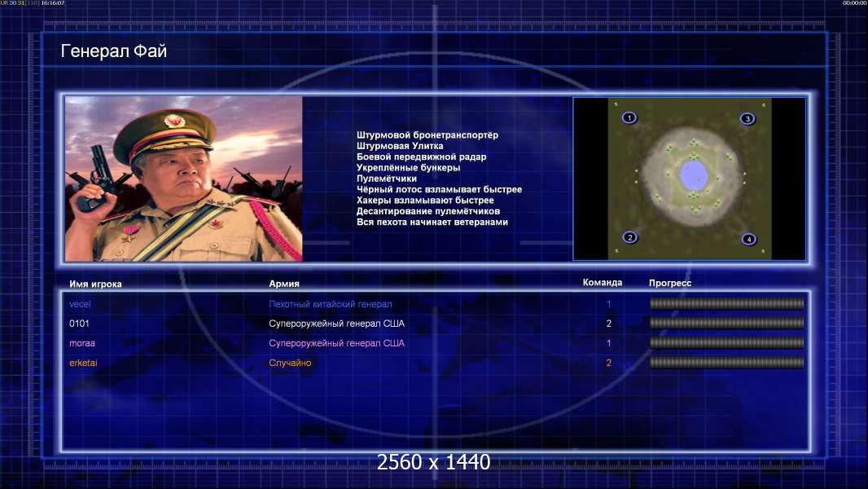Image resolution: width=868 pixels, height=489 pixels.
Task: Click 'Штурмовая Улитка' ability line
Action: (400, 146)
